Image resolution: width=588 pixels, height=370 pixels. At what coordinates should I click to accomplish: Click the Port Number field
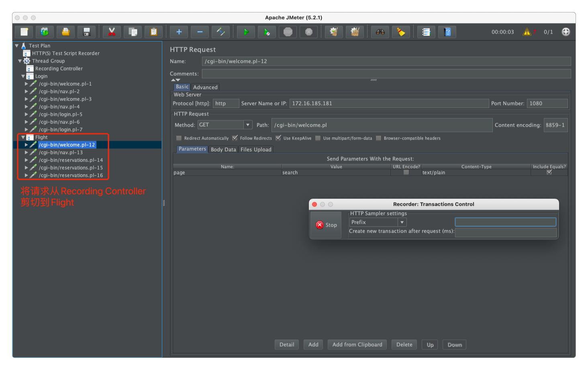pos(547,103)
